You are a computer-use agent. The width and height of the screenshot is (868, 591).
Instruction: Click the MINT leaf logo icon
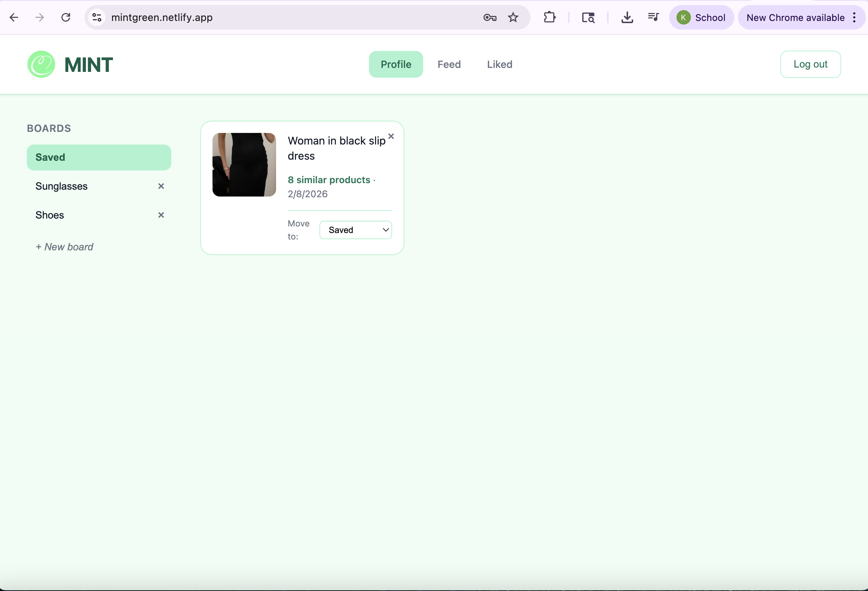click(x=41, y=64)
